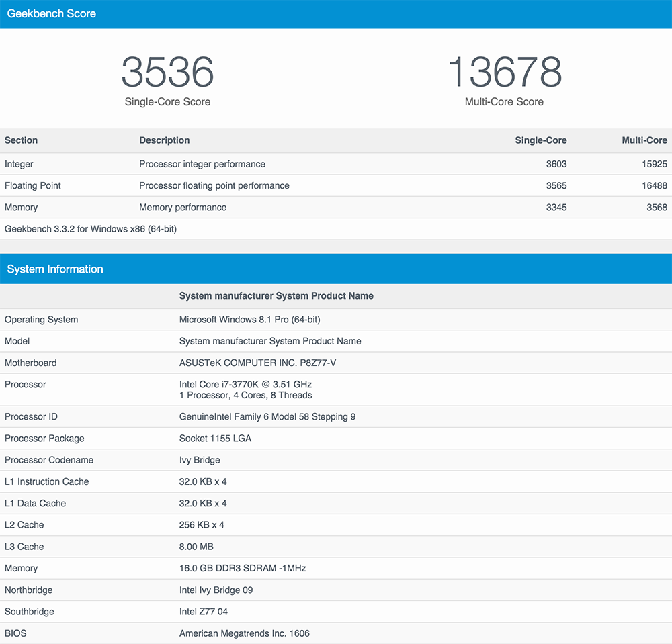Click the Socket 1155 LGA value

[215, 439]
